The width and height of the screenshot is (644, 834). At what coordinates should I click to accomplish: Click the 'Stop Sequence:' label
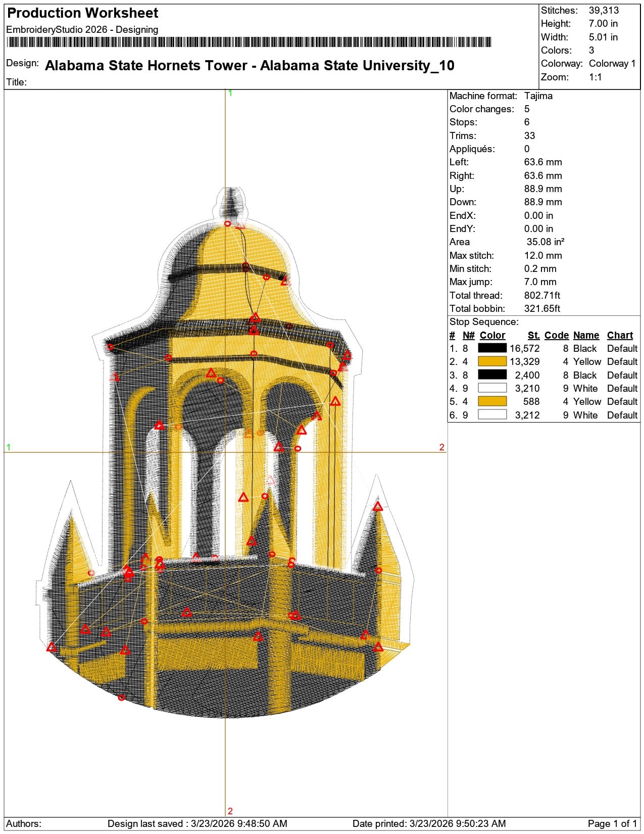click(484, 322)
